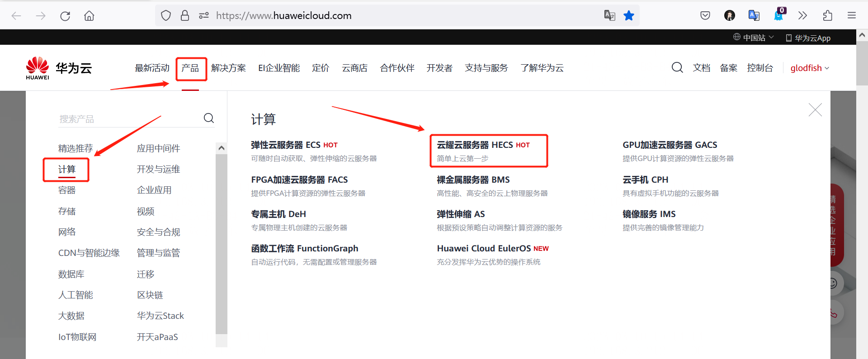Toggle the bookmark star for this page
Viewport: 868px width, 359px height.
tap(629, 16)
